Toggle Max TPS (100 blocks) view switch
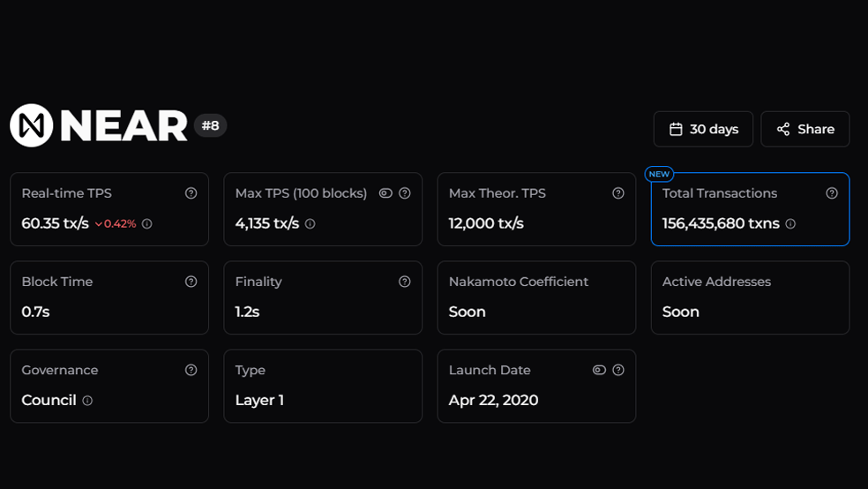The width and height of the screenshot is (868, 489). (x=385, y=193)
